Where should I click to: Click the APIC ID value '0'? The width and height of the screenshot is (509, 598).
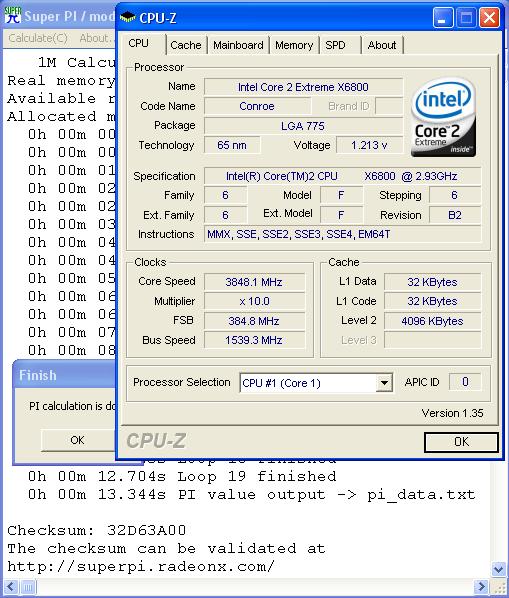point(465,382)
